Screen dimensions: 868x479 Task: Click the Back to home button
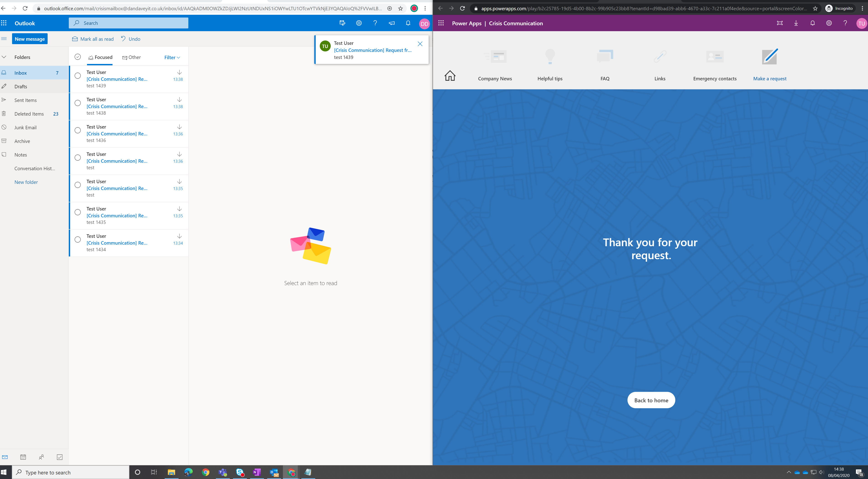pyautogui.click(x=651, y=400)
